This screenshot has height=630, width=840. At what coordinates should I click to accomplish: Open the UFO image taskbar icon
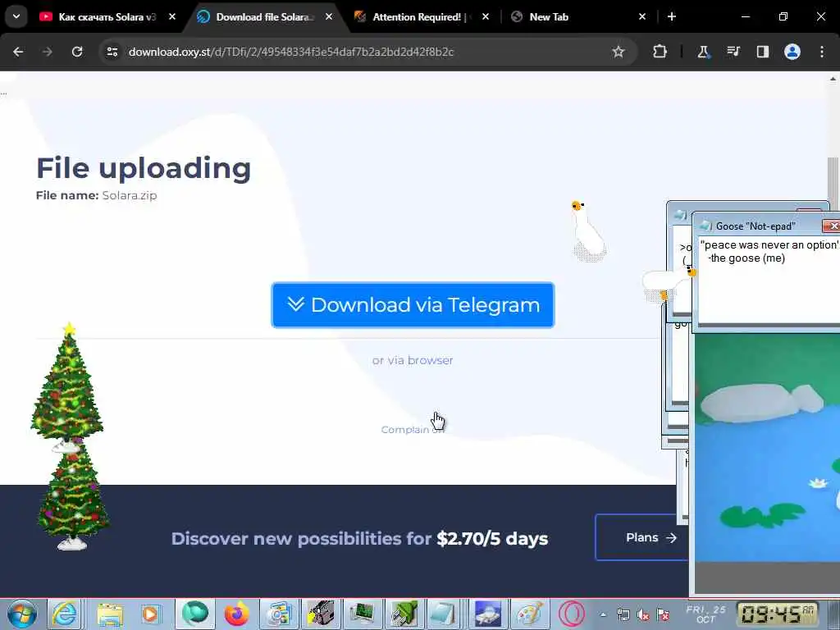(487, 614)
